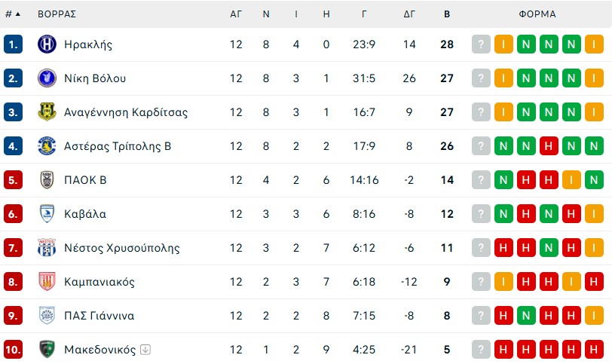Open the Μακεδονικός team page link

click(99, 350)
